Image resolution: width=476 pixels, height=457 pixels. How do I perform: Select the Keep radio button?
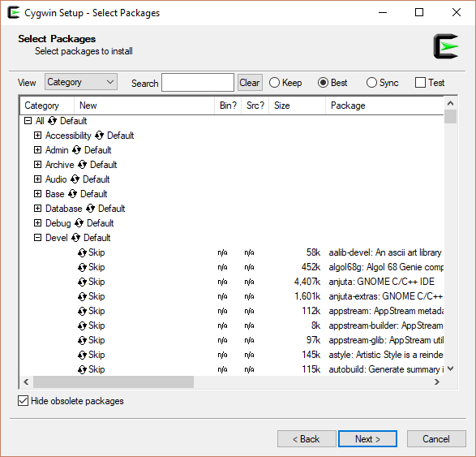(x=274, y=83)
